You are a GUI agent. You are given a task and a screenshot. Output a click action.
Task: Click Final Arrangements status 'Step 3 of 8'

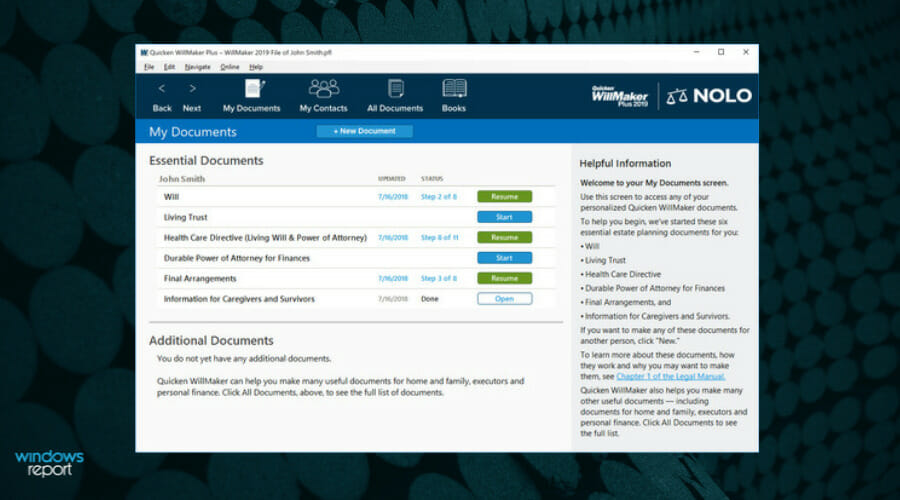439,278
